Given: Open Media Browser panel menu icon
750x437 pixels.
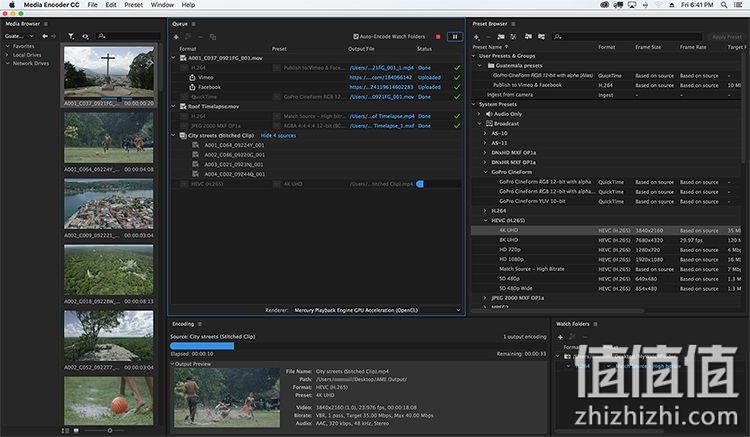Looking at the screenshot, I should (x=46, y=24).
